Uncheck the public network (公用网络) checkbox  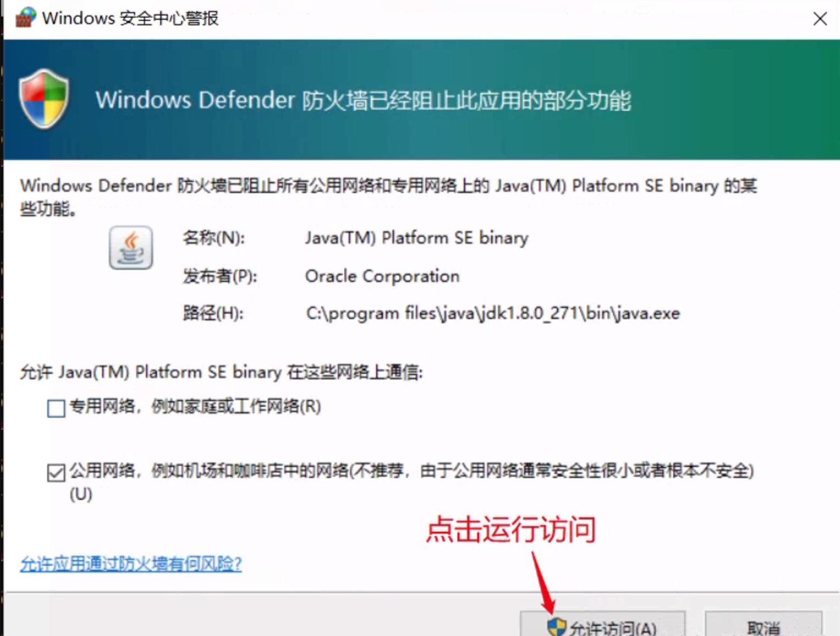(56, 473)
